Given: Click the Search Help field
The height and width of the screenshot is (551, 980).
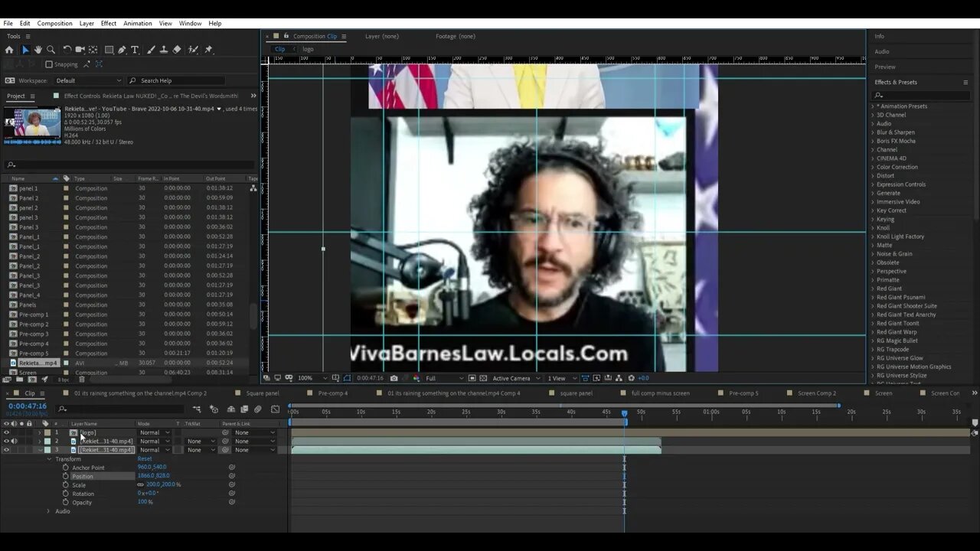Looking at the screenshot, I should point(176,80).
